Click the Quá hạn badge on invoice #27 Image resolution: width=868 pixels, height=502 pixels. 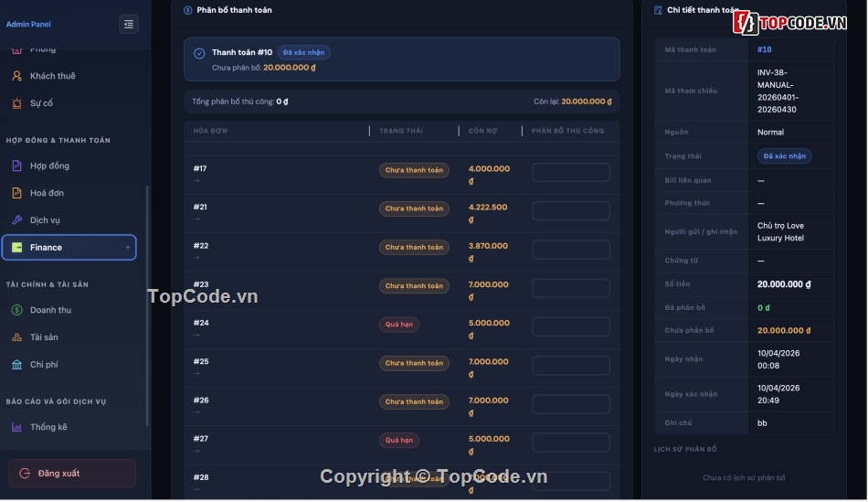(398, 441)
